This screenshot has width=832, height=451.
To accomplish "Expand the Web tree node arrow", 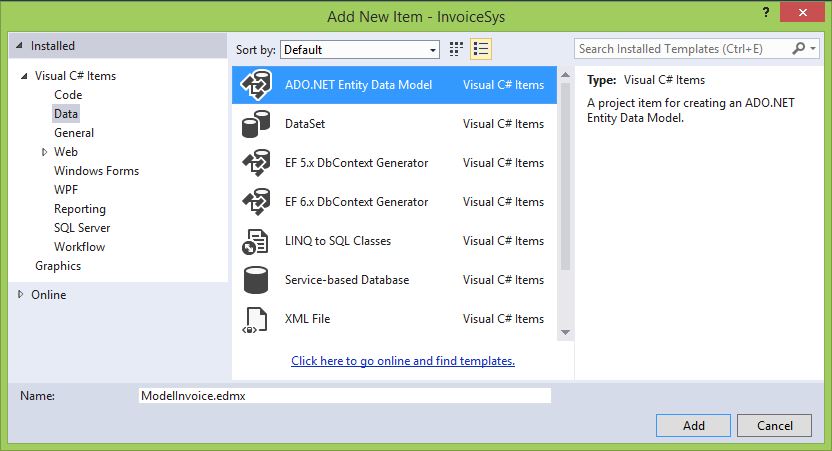I will 44,152.
